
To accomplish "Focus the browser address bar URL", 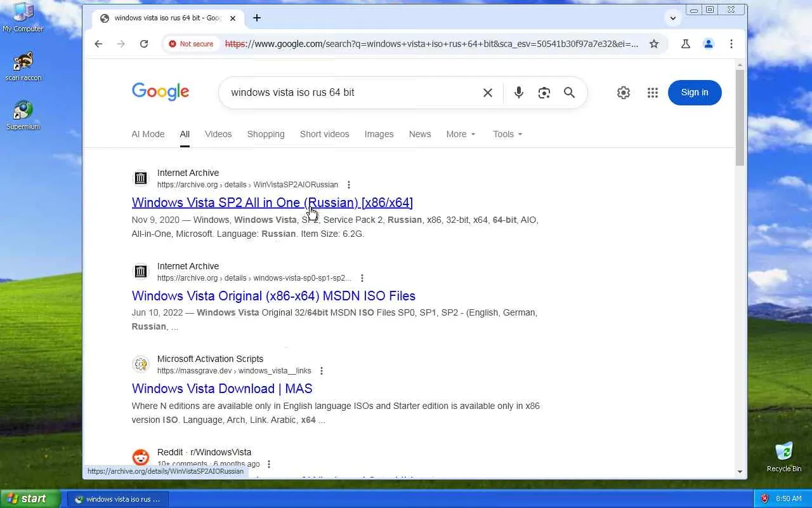I will pyautogui.click(x=431, y=44).
